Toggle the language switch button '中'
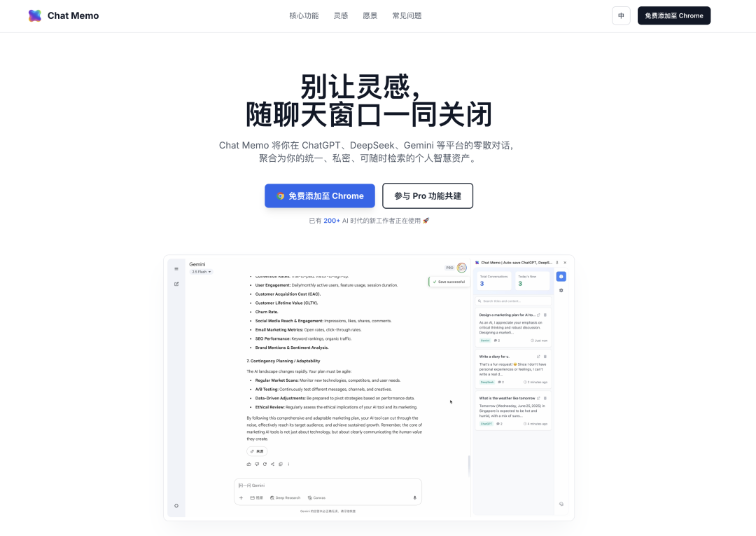Screen dimensions: 756x536 click(x=621, y=15)
